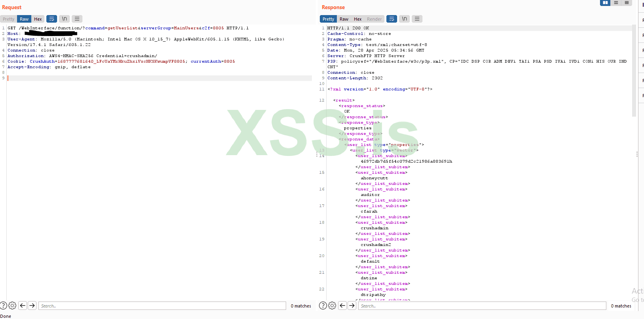Click the 'Cookie: CrushAuth' header line
This screenshot has width=644, height=319.
click(121, 61)
